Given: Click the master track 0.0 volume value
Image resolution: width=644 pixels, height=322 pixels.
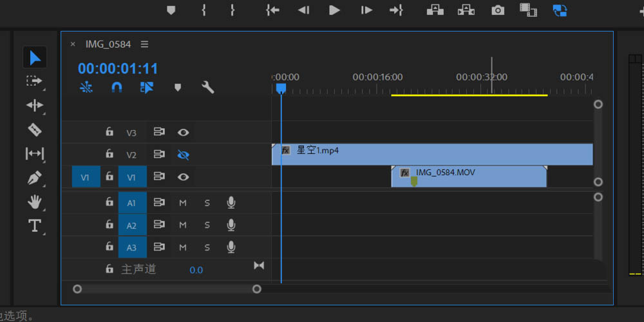Looking at the screenshot, I should coord(196,270).
